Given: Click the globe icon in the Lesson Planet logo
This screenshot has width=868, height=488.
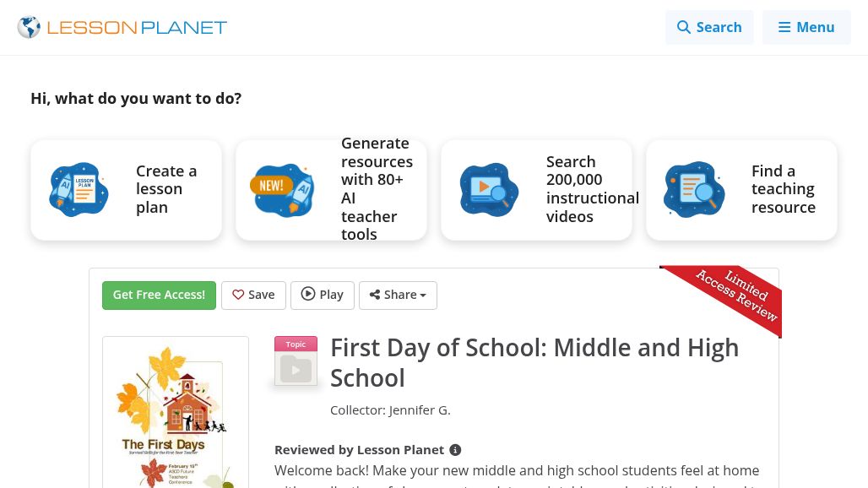Looking at the screenshot, I should pos(29,27).
